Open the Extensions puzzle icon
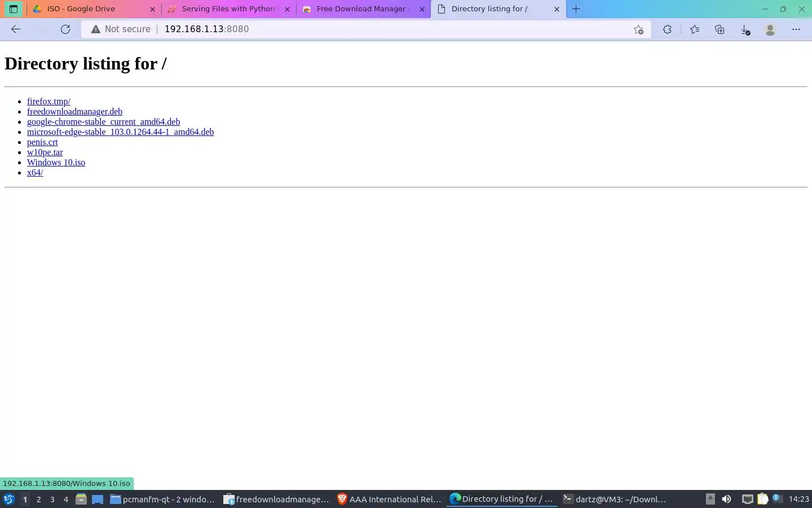 point(667,29)
